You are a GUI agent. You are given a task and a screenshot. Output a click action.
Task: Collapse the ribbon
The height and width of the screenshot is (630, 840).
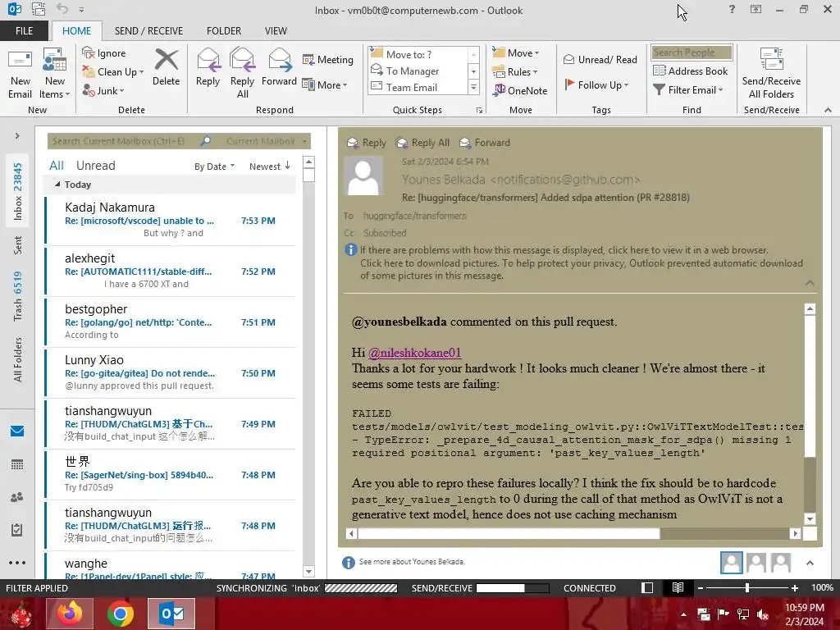pos(829,110)
